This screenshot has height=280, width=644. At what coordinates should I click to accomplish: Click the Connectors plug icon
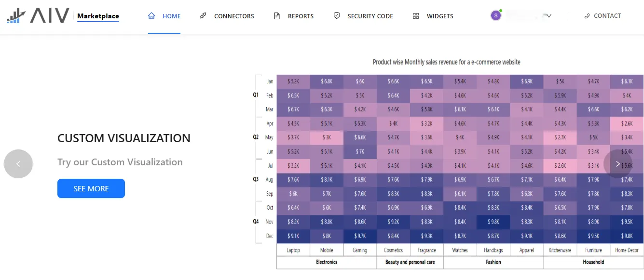[203, 16]
